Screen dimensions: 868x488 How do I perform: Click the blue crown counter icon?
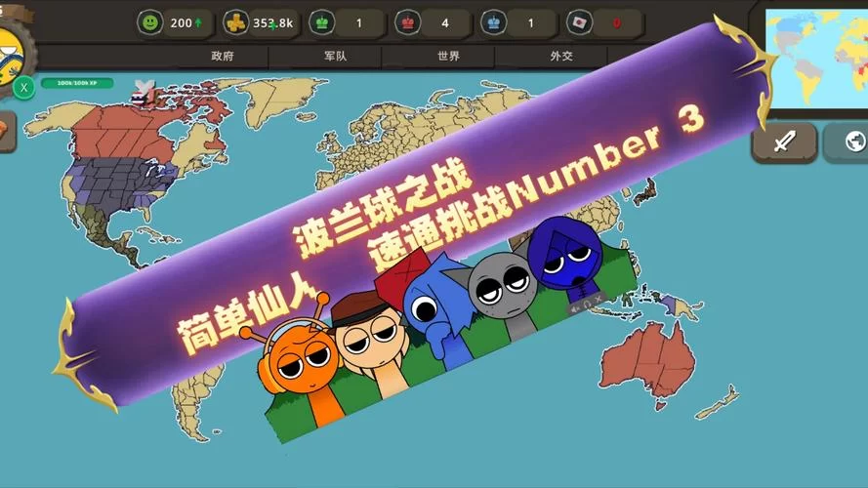(x=493, y=22)
